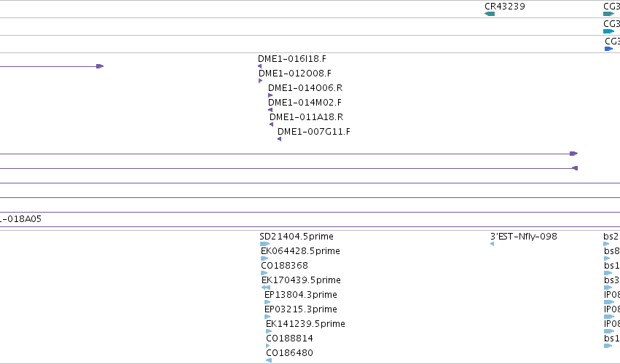Select the EK170439.5prime double arrow glyph

pos(266,288)
